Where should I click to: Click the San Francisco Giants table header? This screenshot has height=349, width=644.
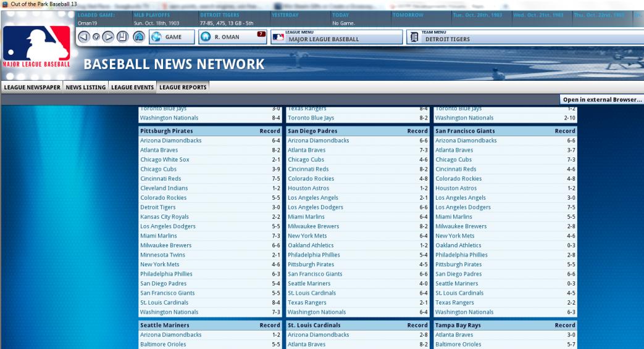pyautogui.click(x=505, y=131)
